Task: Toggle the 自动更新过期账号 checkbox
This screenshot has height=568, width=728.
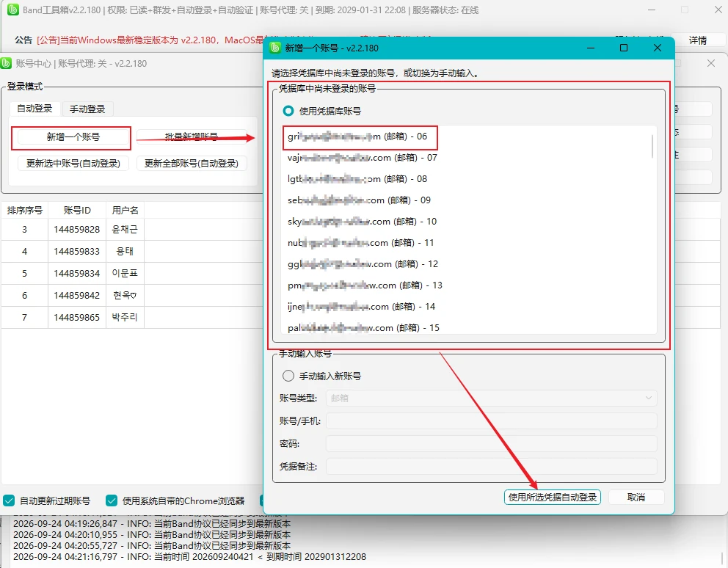Action: (9, 500)
